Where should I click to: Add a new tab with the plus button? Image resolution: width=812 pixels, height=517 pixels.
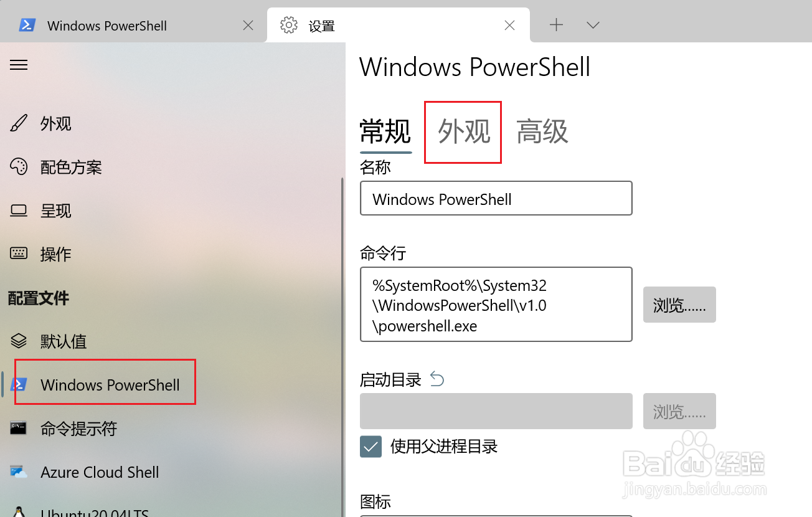point(556,26)
